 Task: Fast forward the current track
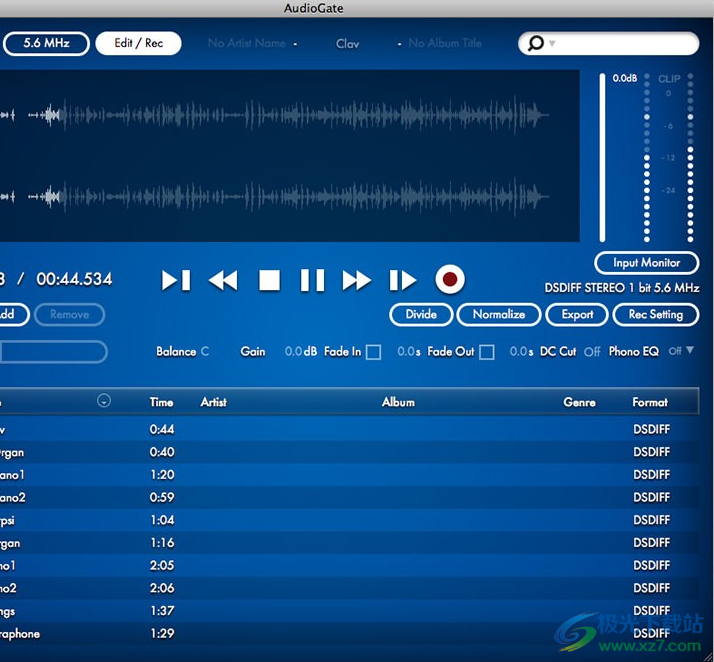[x=357, y=280]
